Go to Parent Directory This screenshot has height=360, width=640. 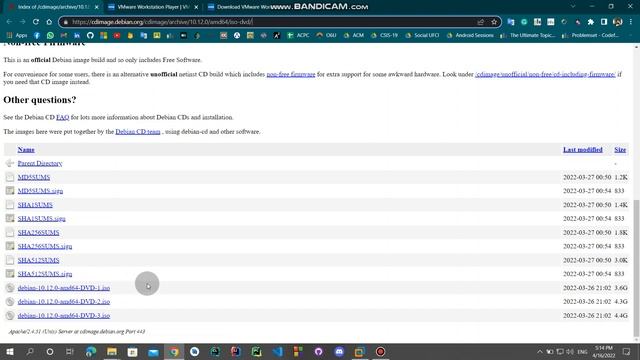click(40, 163)
